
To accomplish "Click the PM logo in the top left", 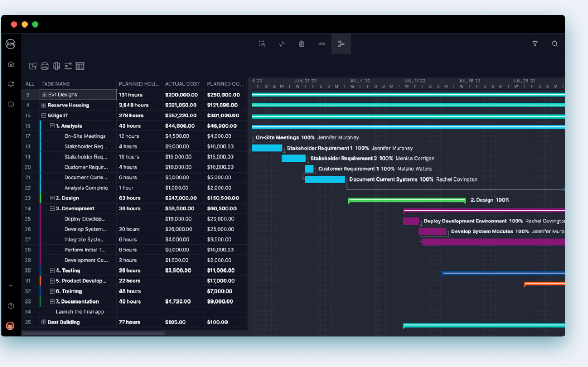I will (x=11, y=44).
